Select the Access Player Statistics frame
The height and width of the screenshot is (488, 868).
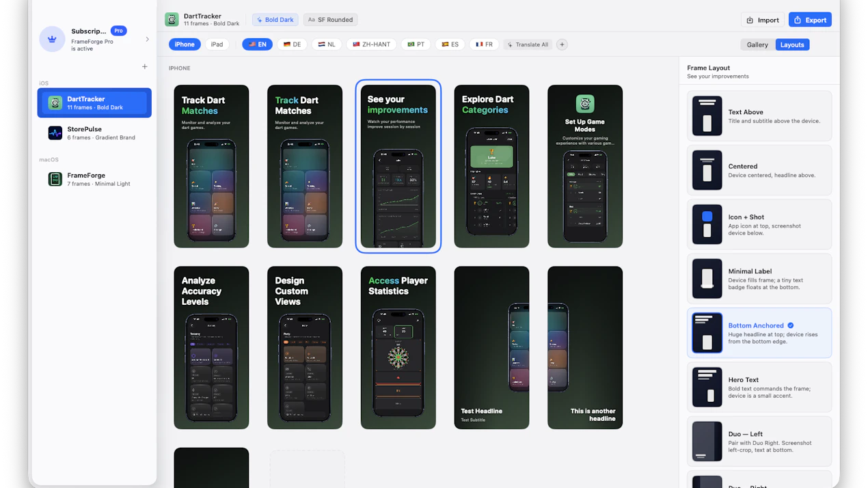click(398, 348)
